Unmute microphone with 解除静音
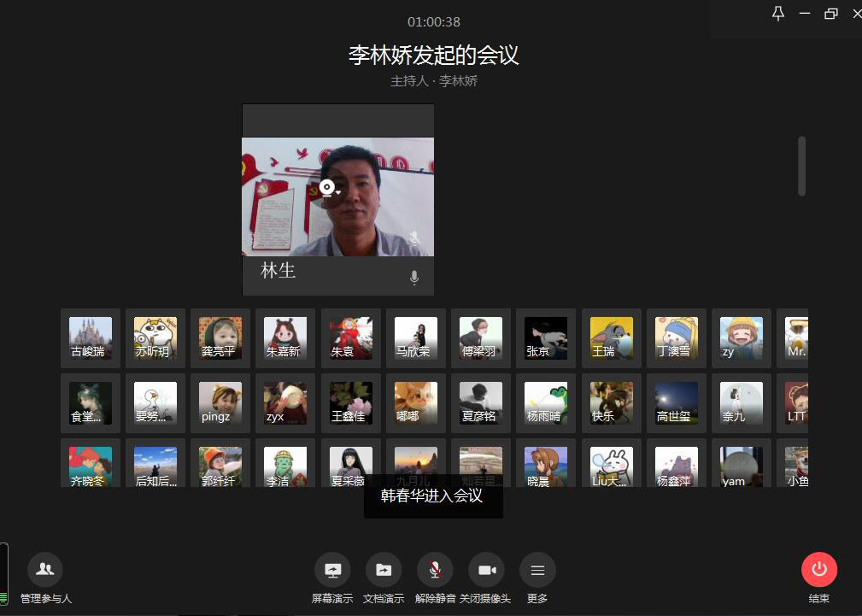This screenshot has height=616, width=862. [x=435, y=570]
